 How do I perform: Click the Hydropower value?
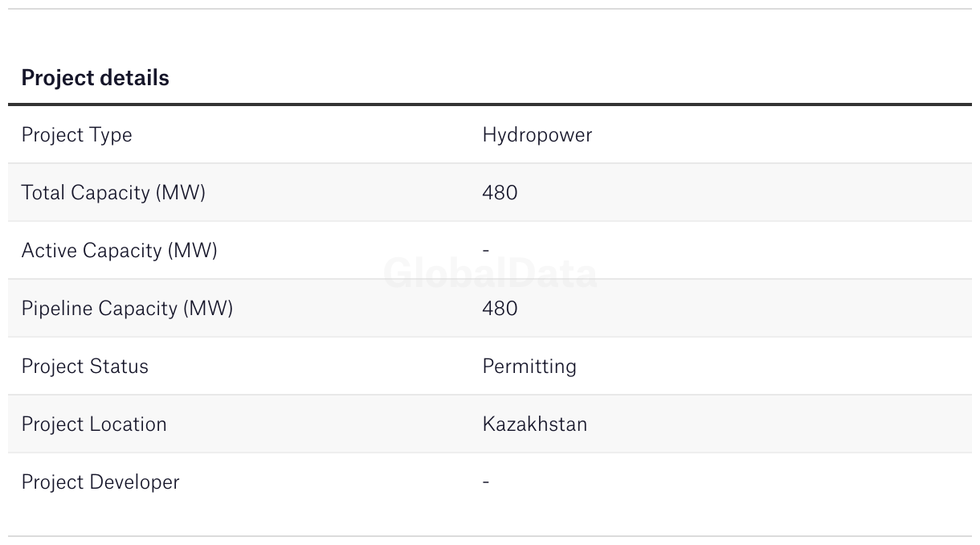[537, 134]
